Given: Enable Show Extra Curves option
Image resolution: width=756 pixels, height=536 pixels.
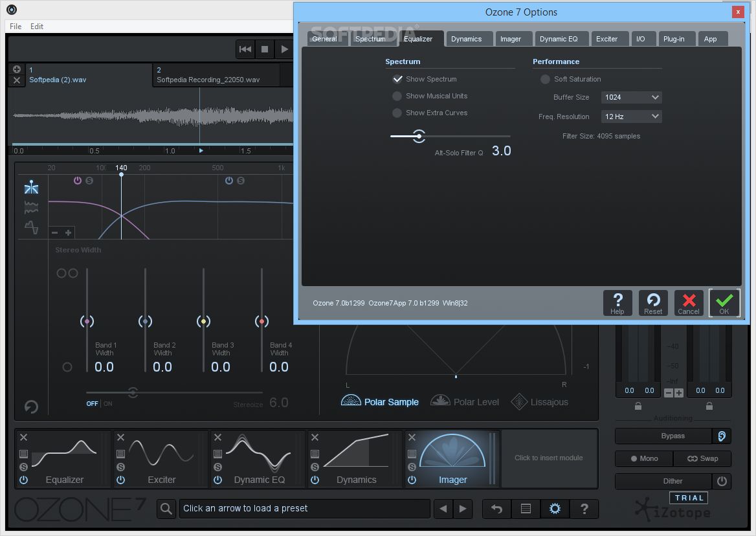Looking at the screenshot, I should (x=397, y=113).
